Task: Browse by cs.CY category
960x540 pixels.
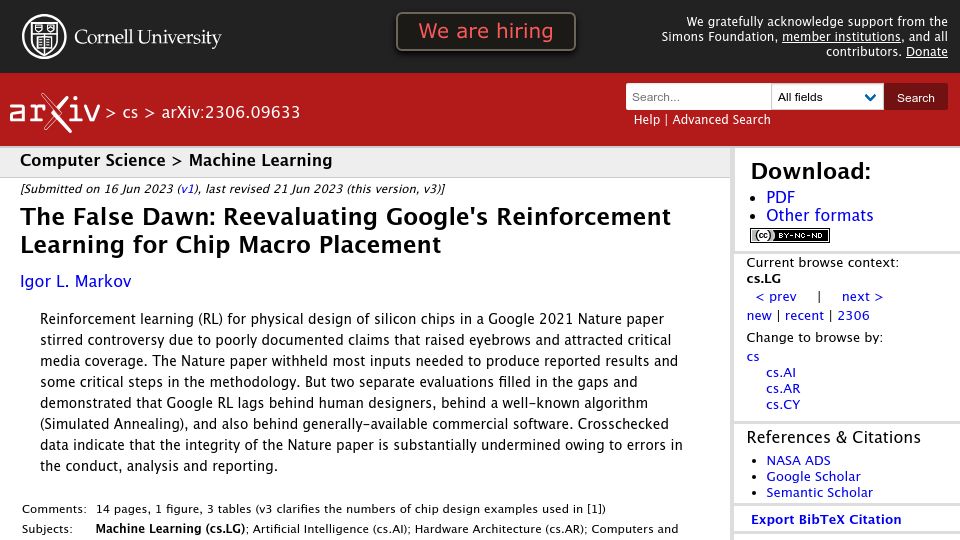Action: pos(782,405)
